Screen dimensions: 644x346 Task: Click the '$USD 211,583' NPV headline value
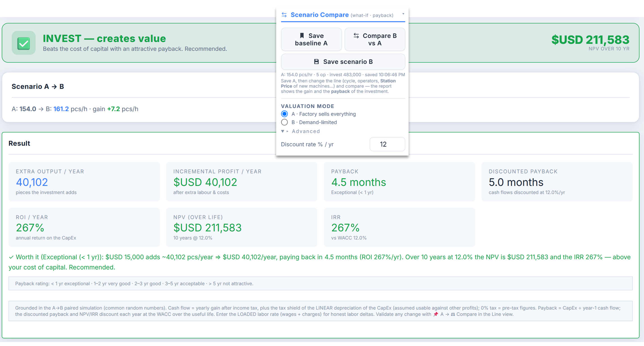[590, 39]
